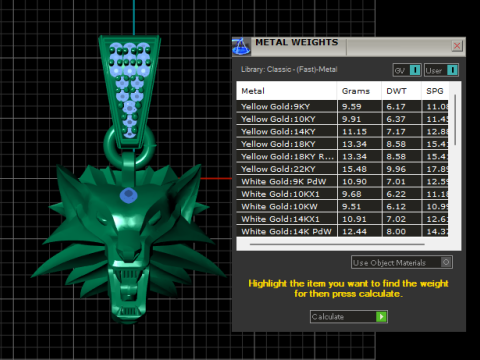Select the White Gold:14KX1 row
Viewport: 480px width, 360px height.
point(342,219)
